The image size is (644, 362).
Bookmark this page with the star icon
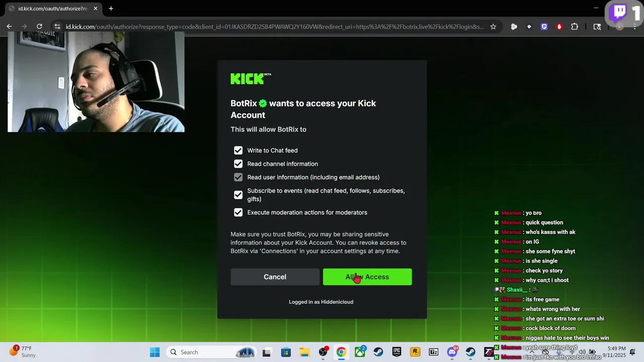pos(493,27)
